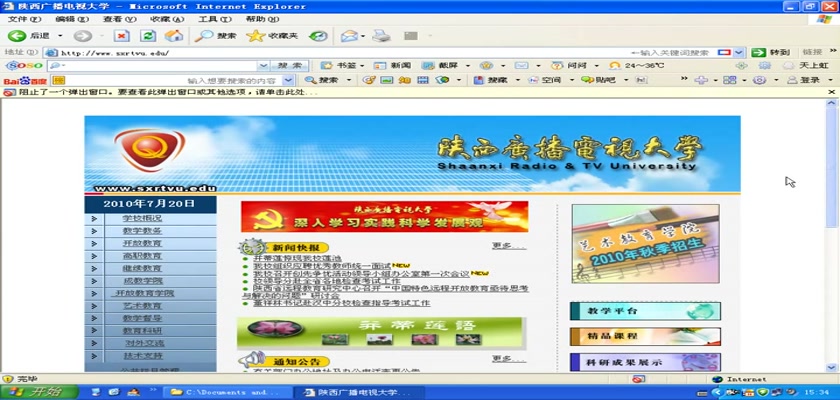
Task: Open the 技术支持 sidebar link
Action: click(144, 356)
